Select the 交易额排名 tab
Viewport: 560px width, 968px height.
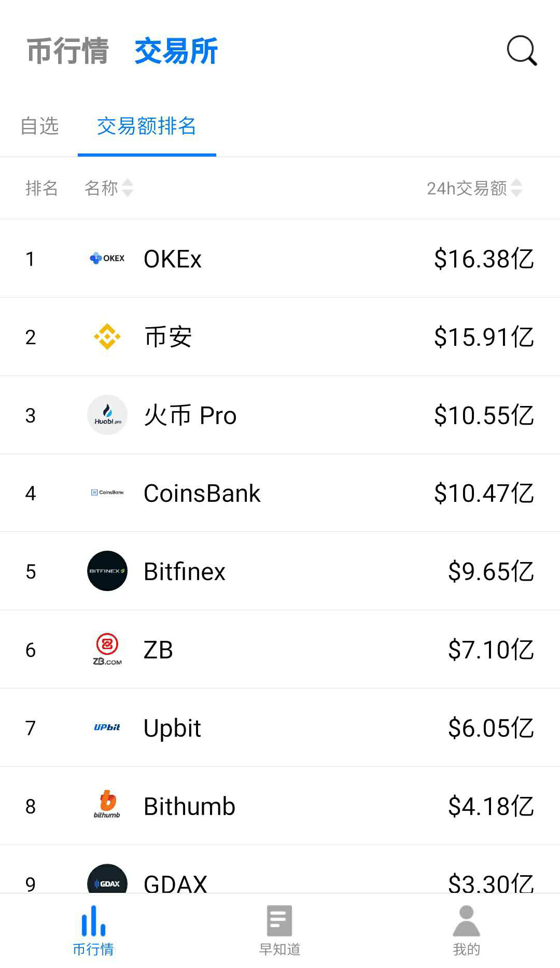147,126
